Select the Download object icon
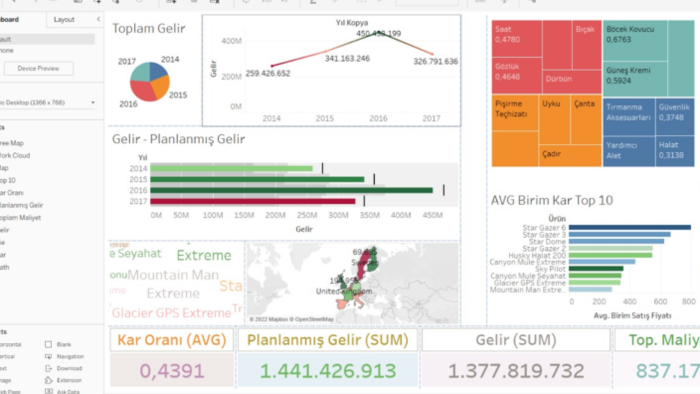The height and width of the screenshot is (394, 700). 48,369
